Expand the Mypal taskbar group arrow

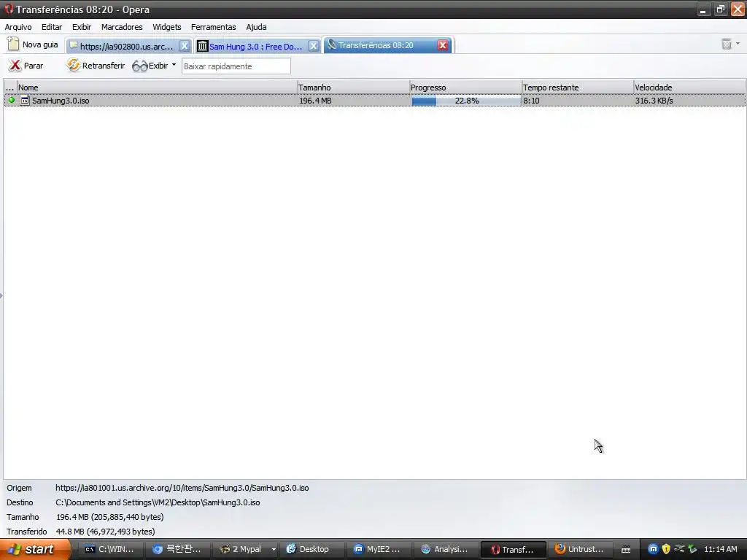274,550
